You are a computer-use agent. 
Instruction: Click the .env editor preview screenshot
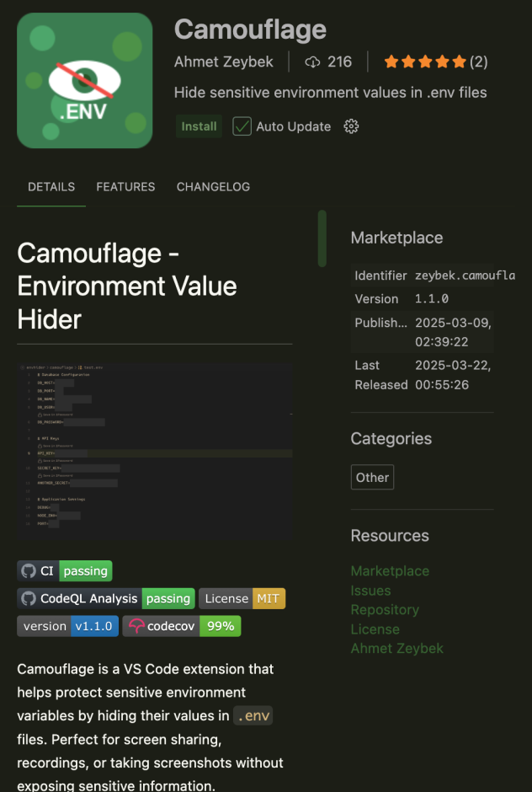(x=155, y=451)
